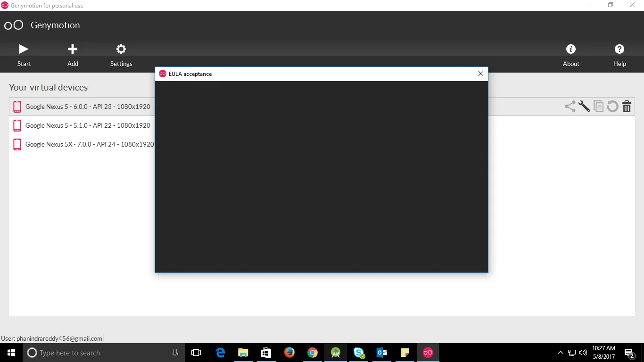Delete the Nexus 5 6.0.0 device
The width and height of the screenshot is (644, 362).
627,107
